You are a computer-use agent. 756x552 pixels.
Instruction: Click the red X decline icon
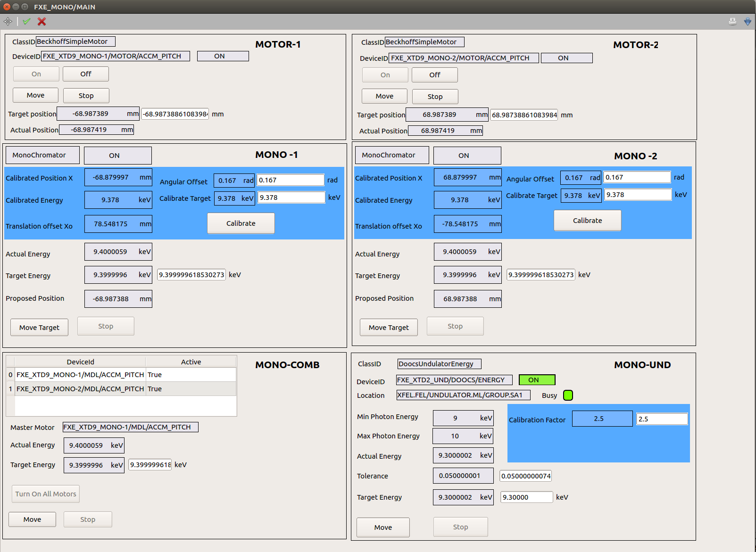coord(42,21)
